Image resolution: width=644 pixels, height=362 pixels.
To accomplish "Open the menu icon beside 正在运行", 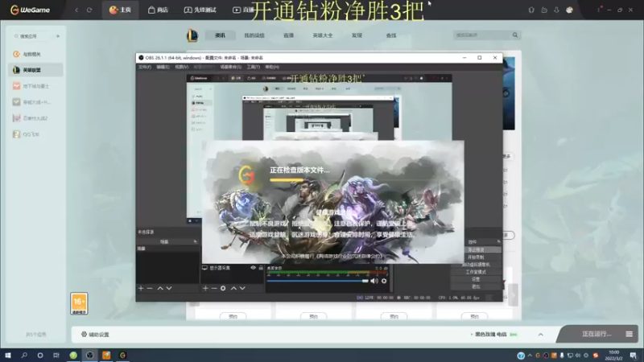I will (630, 334).
